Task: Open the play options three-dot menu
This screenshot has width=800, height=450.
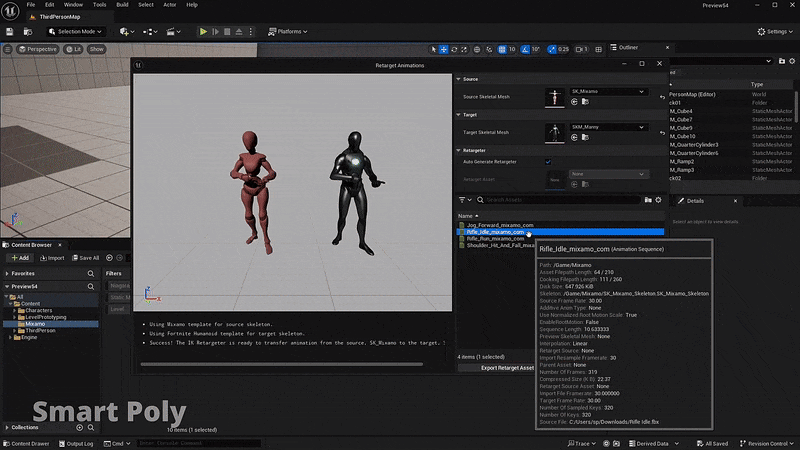Action: coord(251,32)
